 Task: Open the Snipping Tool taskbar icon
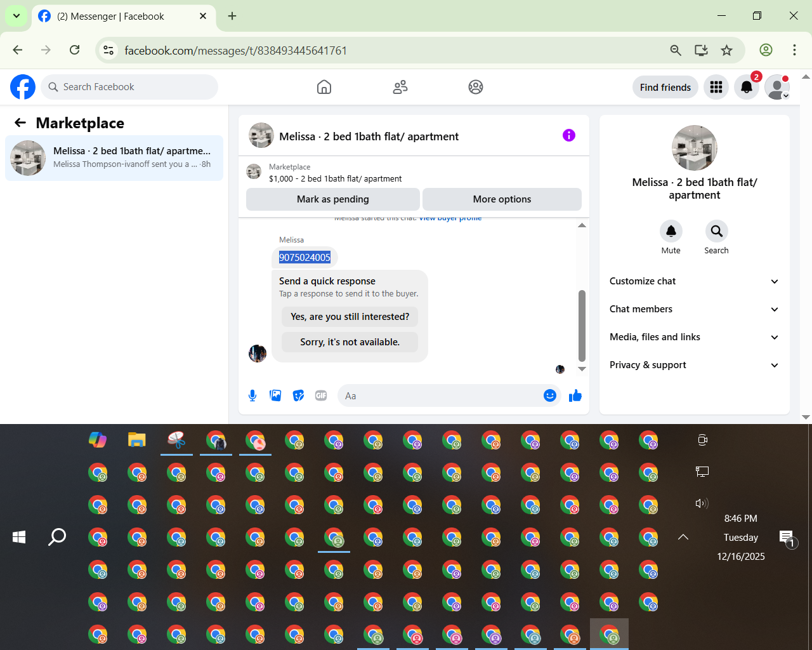point(176,440)
